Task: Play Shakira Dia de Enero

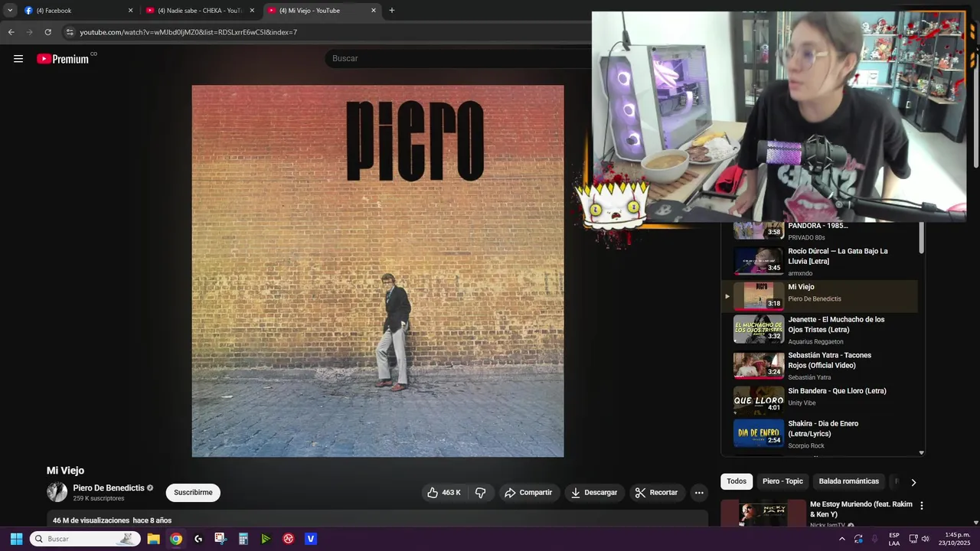Action: [819, 433]
